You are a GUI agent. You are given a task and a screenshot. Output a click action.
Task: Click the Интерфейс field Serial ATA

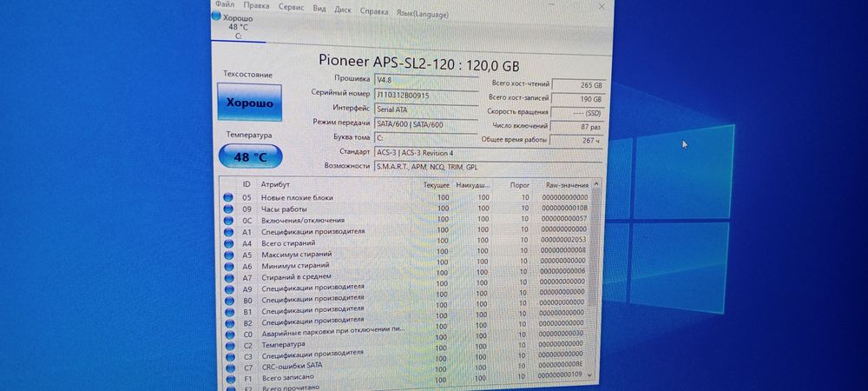coord(426,109)
